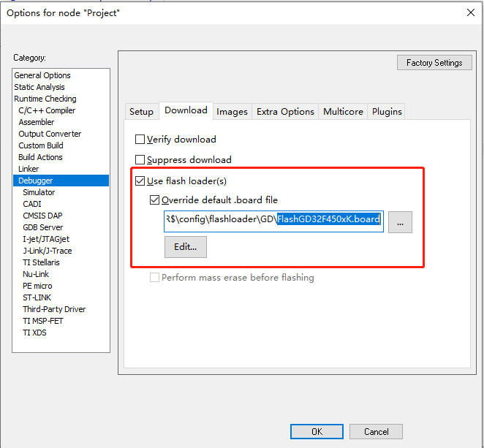Image resolution: width=484 pixels, height=448 pixels.
Task: Enable the Suppress download checkbox
Action: point(140,159)
